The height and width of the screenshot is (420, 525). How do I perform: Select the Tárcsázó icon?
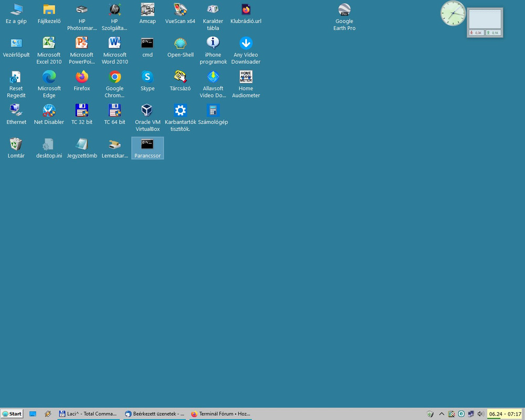(x=180, y=81)
